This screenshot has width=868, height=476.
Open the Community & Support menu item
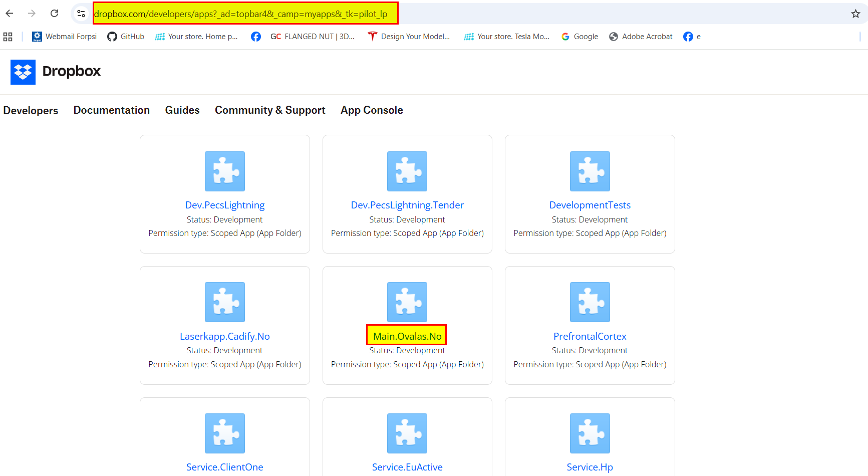coord(270,110)
